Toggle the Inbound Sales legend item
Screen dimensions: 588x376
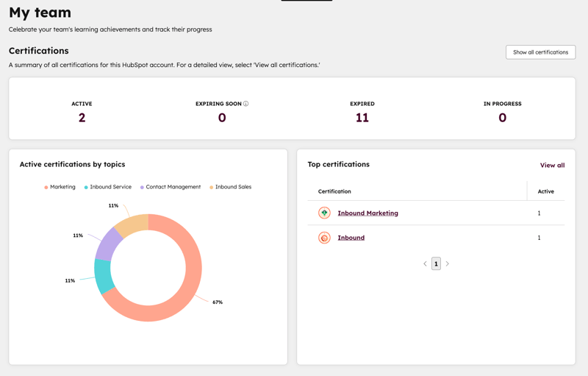[x=230, y=187]
